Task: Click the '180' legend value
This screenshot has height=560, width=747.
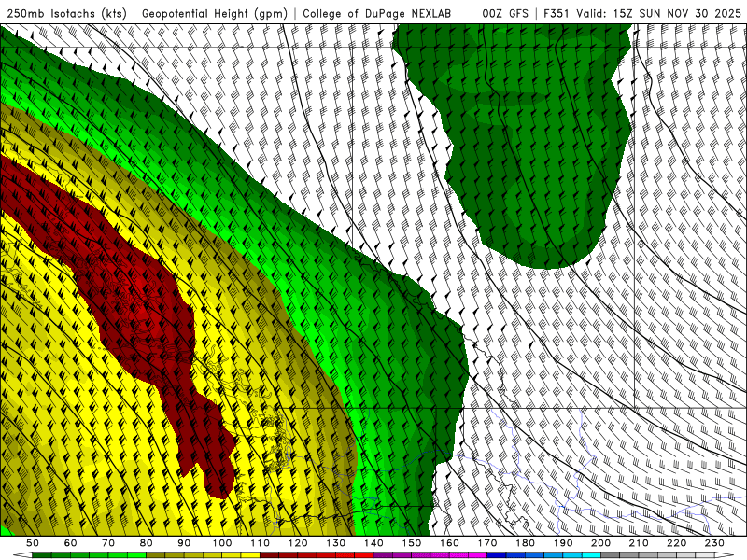Action: click(x=525, y=543)
